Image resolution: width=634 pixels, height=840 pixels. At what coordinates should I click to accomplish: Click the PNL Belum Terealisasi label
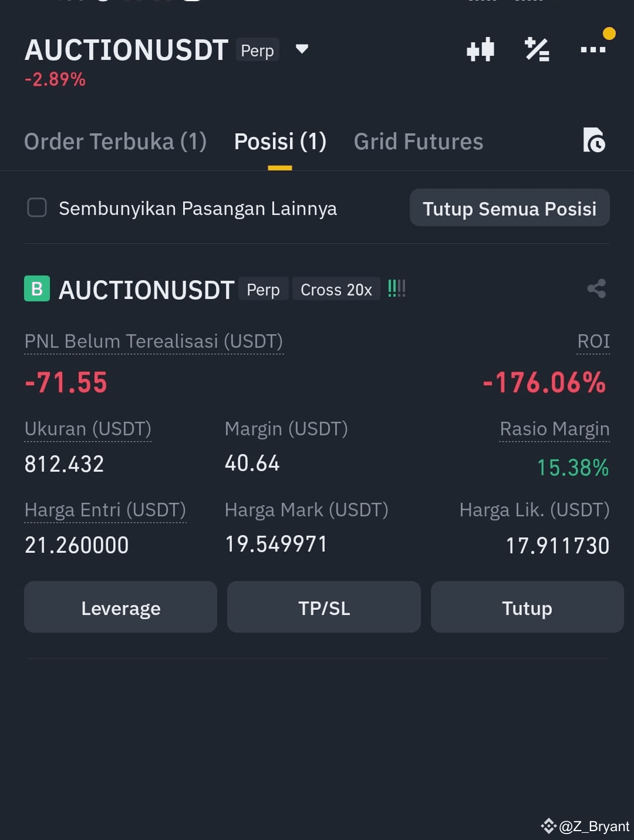[x=154, y=341]
